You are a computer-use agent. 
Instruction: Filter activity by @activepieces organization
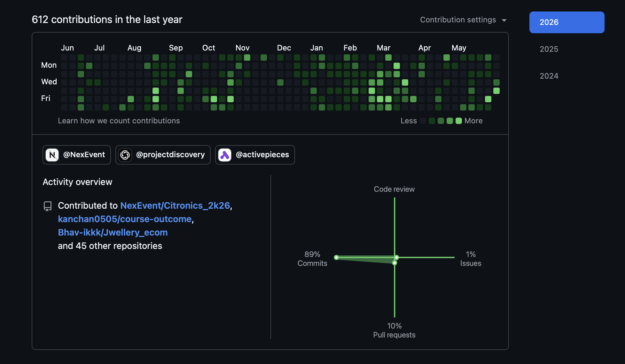[255, 155]
